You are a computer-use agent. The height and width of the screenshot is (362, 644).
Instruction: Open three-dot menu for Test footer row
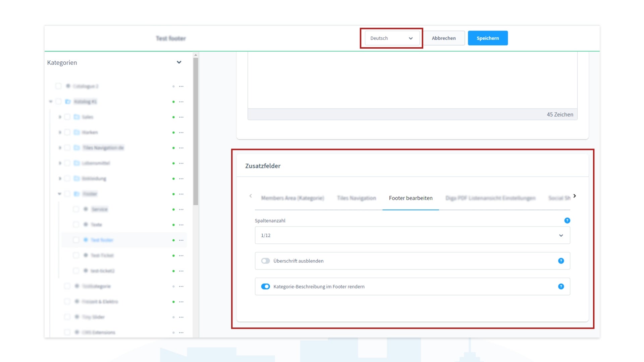[181, 240]
